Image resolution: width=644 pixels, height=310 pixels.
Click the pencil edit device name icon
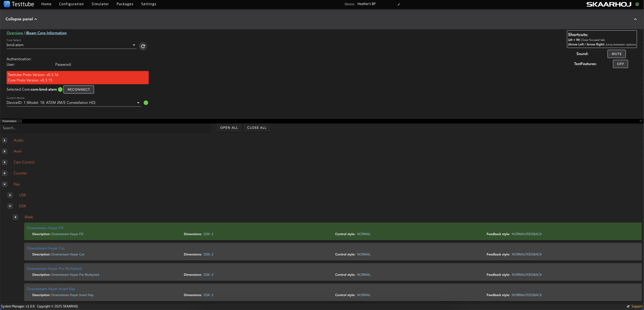pyautogui.click(x=399, y=4)
